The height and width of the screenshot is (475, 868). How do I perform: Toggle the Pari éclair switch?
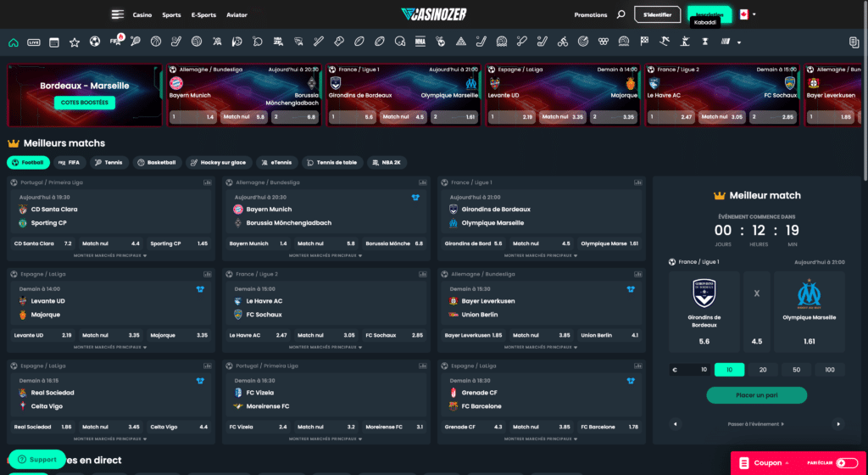[x=847, y=463]
